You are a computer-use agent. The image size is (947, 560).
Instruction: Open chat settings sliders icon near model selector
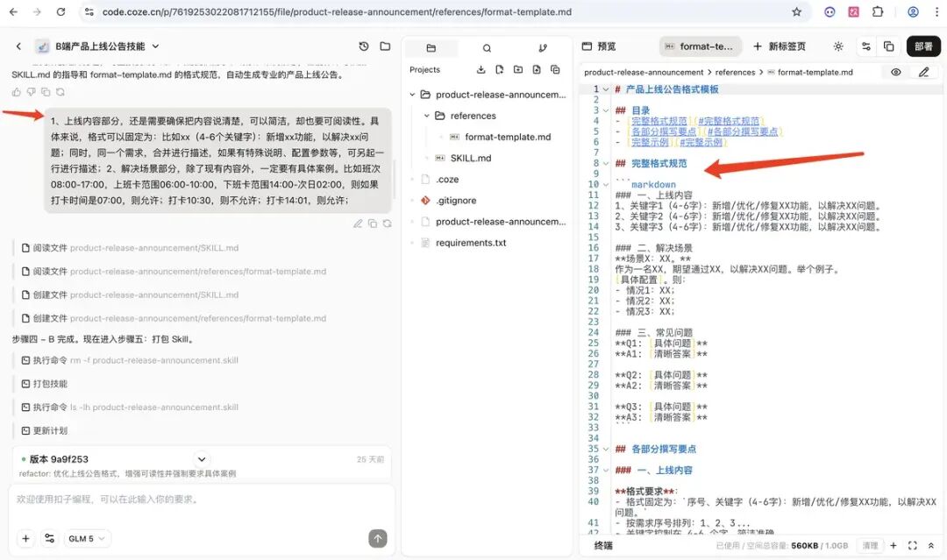(49, 538)
